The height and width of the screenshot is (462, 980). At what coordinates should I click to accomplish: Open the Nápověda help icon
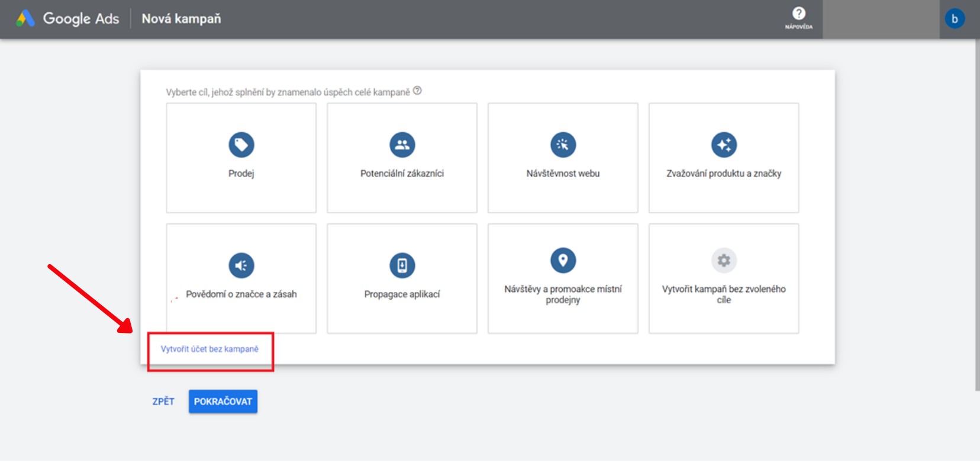(798, 14)
